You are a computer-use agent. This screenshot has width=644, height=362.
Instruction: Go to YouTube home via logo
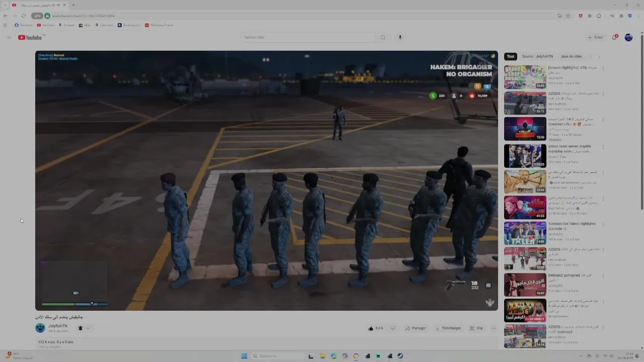[x=30, y=37]
